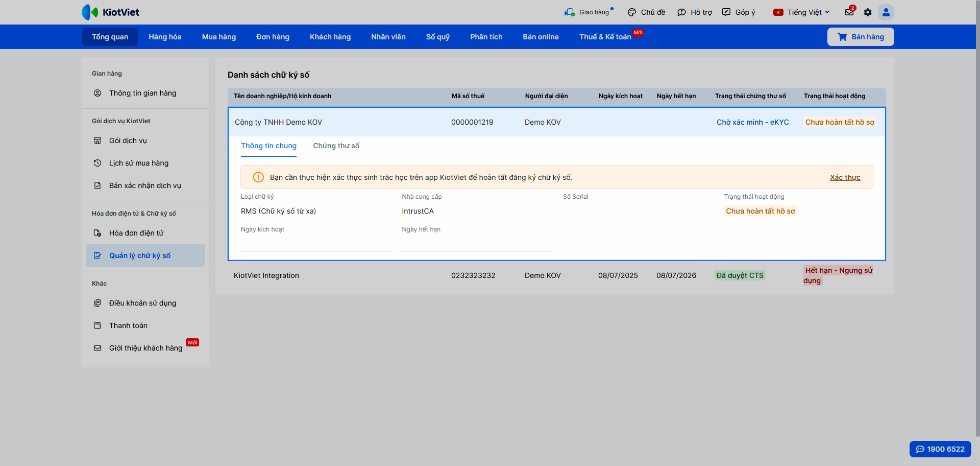Click the Ngày kích hoạt detail field
The image size is (980, 466).
click(315, 244)
